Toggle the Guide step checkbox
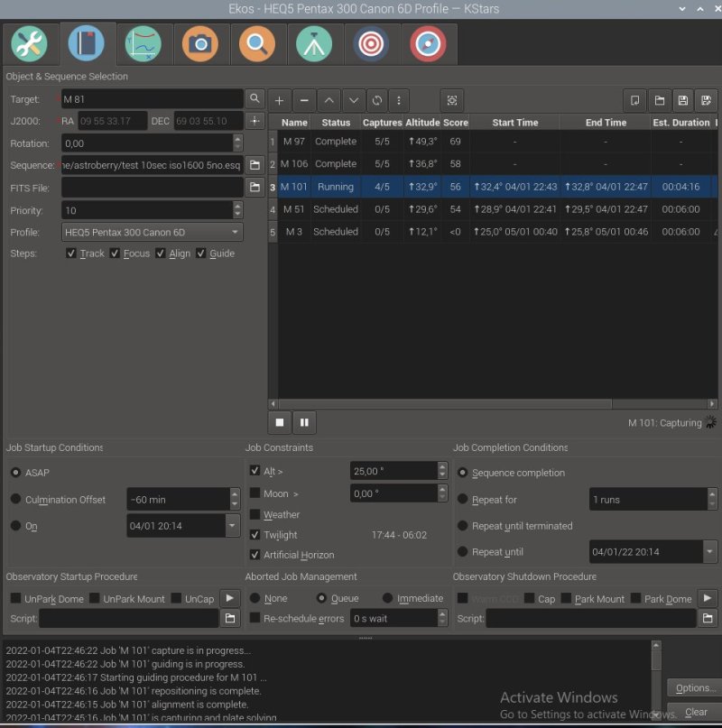Viewport: 722px width, 728px height. tap(200, 253)
